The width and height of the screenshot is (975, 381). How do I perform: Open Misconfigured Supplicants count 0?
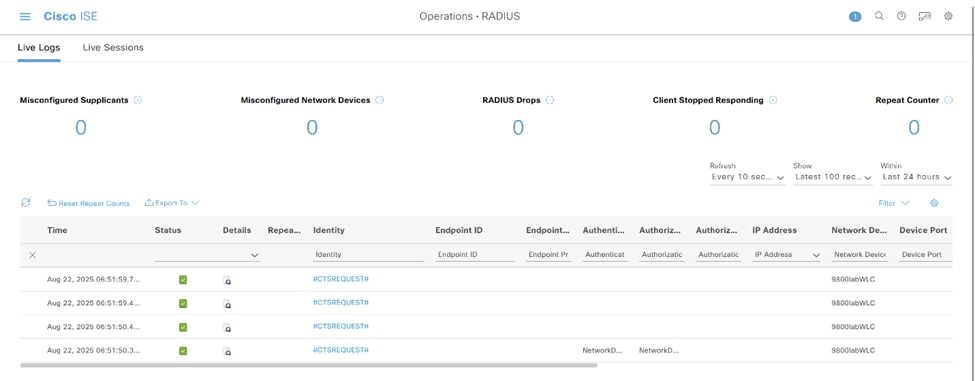pyautogui.click(x=81, y=127)
